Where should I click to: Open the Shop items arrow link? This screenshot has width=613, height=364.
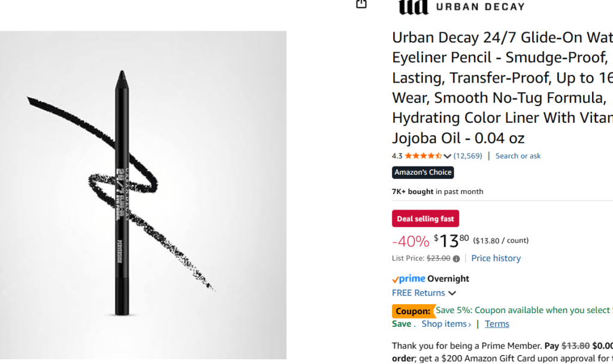coord(446,324)
